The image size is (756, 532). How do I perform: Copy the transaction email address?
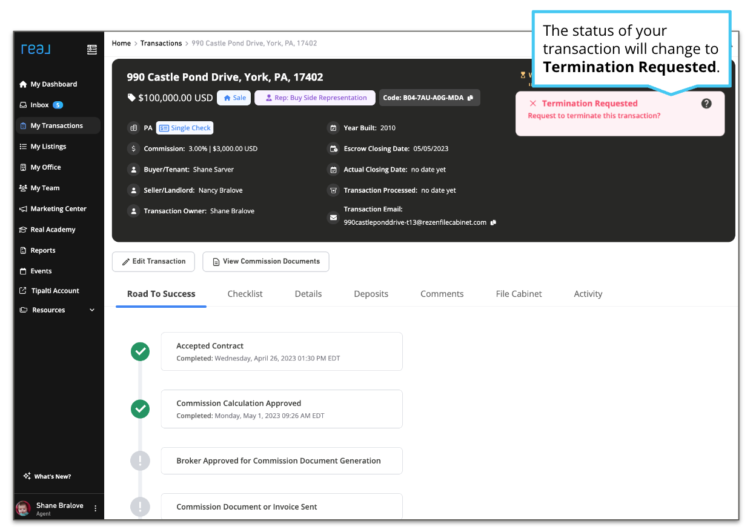pos(493,222)
